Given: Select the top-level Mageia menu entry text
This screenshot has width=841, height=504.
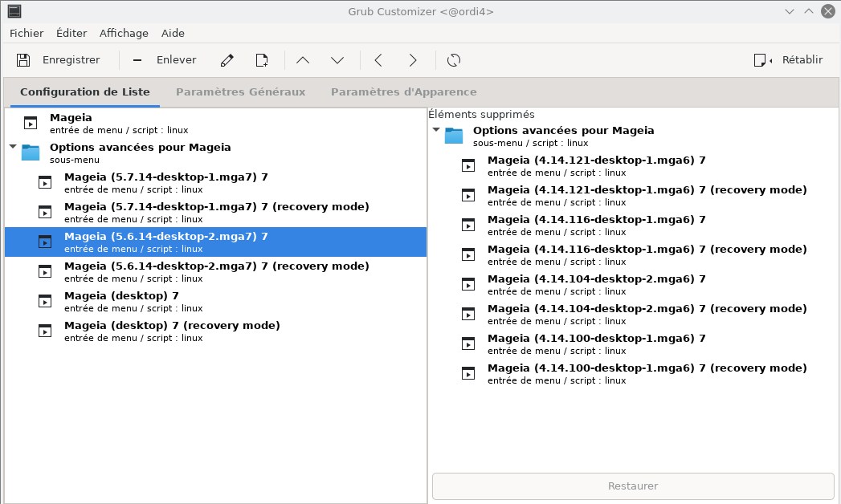Looking at the screenshot, I should pyautogui.click(x=71, y=117).
